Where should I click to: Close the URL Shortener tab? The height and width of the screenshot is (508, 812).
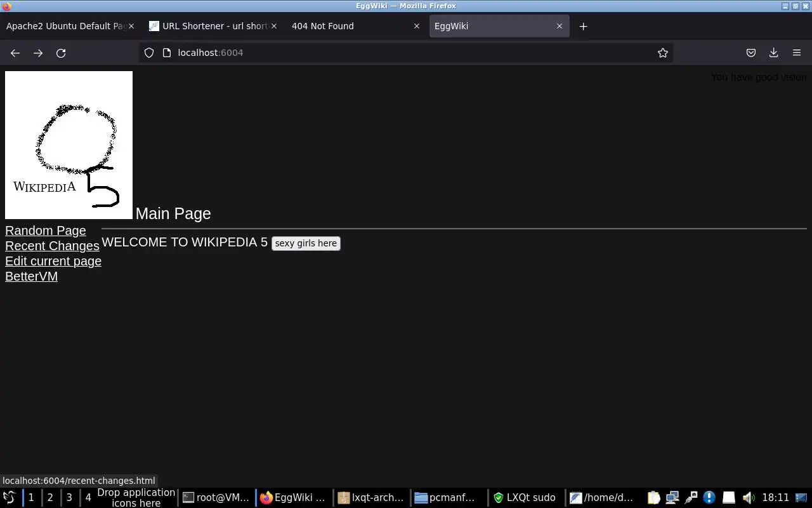[274, 26]
